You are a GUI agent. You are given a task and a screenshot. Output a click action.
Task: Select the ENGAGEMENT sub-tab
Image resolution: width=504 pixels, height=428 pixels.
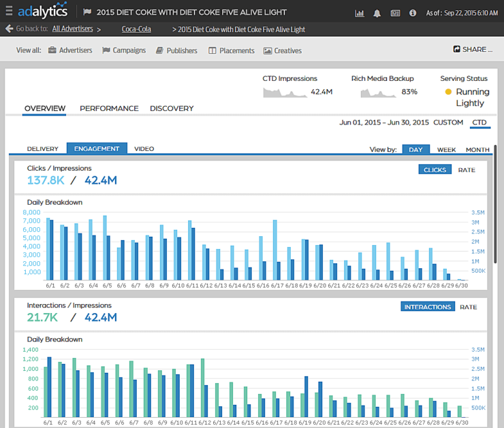(97, 148)
